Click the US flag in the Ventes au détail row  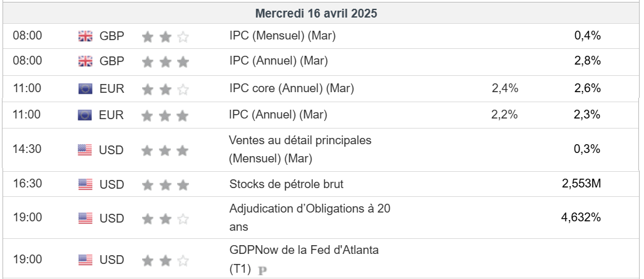85,150
